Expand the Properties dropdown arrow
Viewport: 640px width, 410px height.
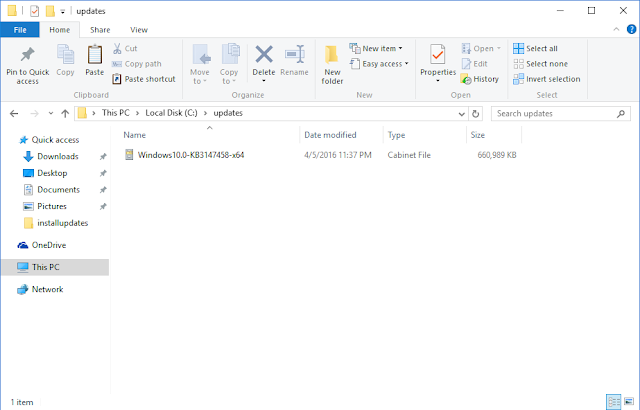(438, 81)
